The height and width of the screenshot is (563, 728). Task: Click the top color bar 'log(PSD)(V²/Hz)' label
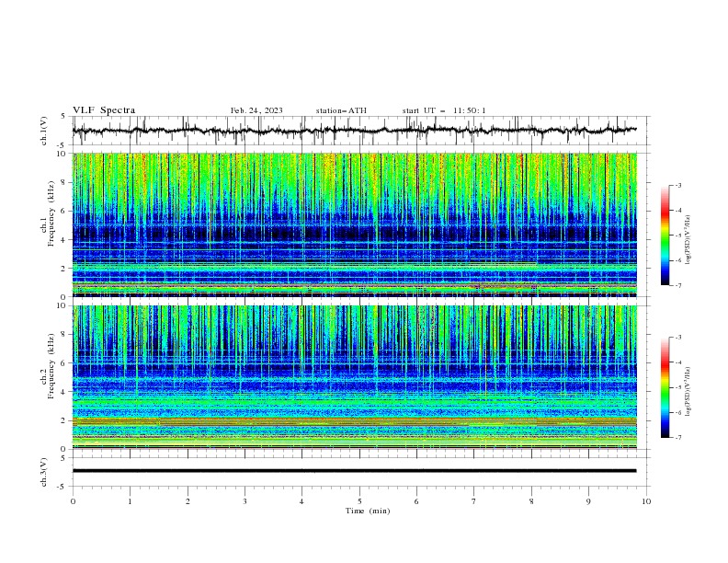(688, 240)
